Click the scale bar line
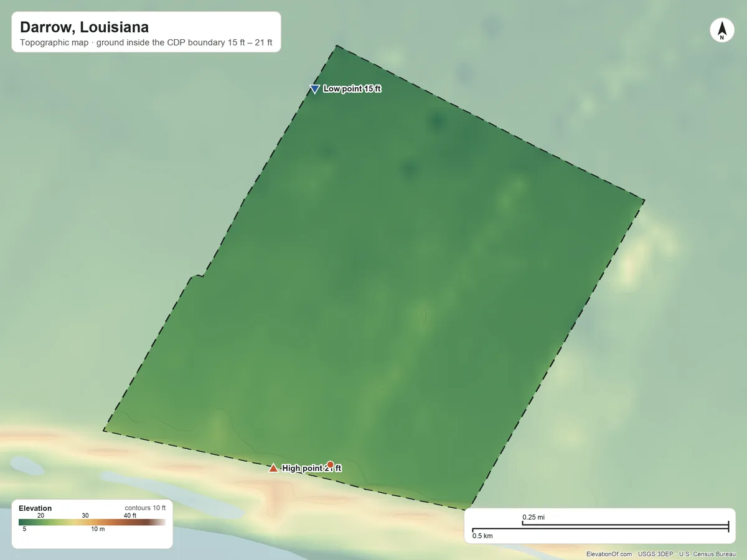Viewport: 747px width, 560px height. (600, 528)
